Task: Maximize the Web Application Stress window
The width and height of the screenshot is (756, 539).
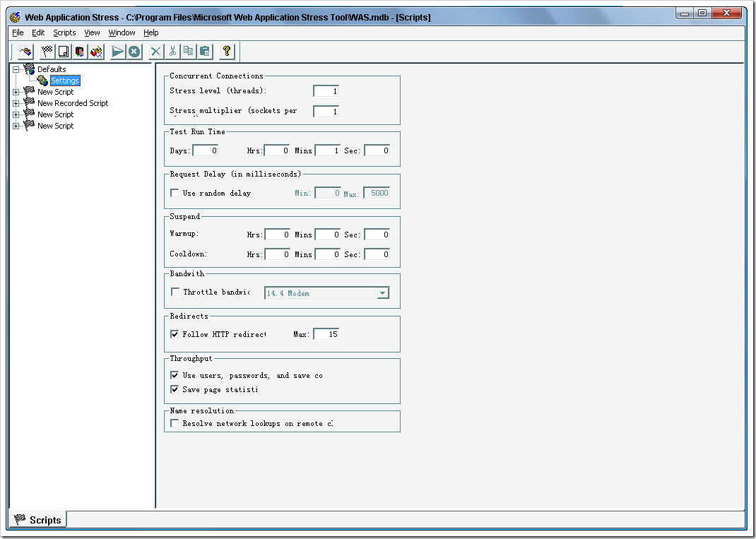Action: (x=702, y=13)
